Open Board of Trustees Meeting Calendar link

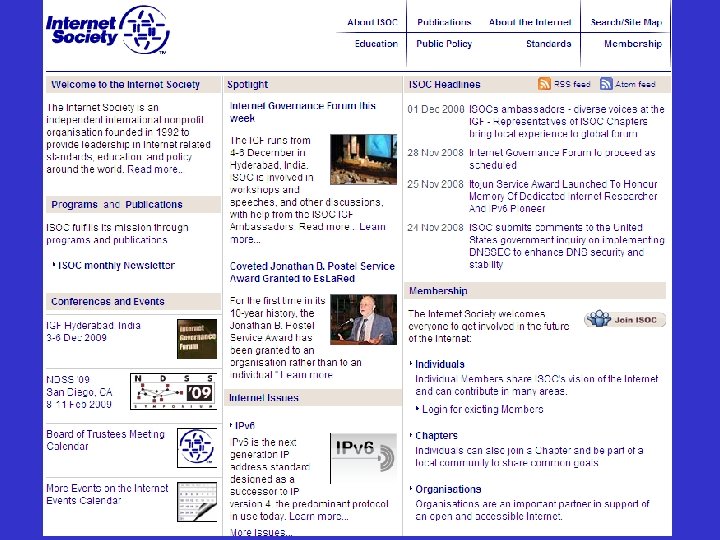pyautogui.click(x=105, y=440)
